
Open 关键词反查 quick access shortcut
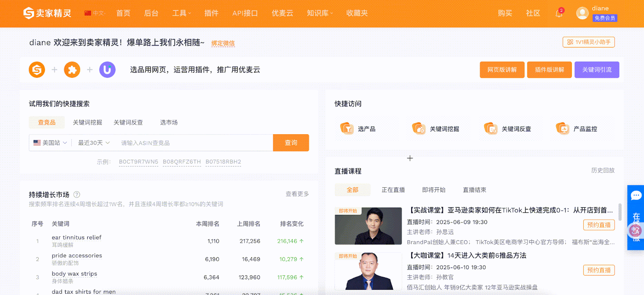click(x=508, y=129)
